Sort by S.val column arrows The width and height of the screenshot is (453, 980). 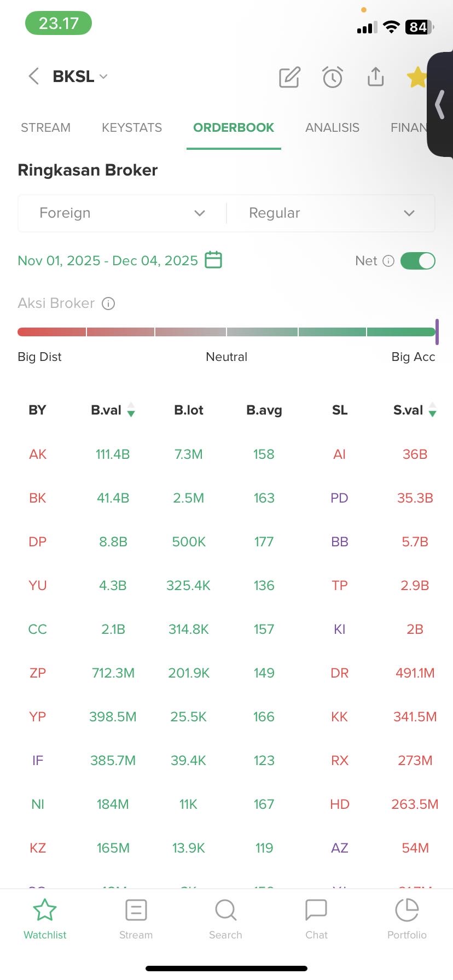coord(432,410)
